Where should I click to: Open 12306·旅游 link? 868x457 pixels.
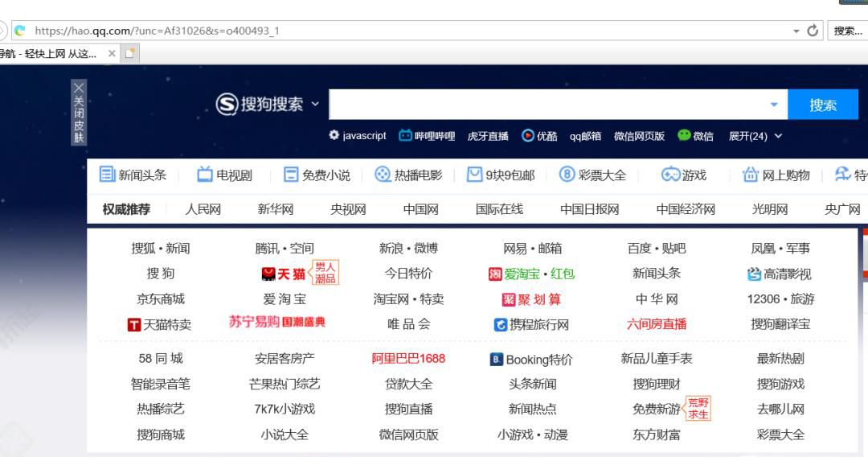[x=780, y=299]
